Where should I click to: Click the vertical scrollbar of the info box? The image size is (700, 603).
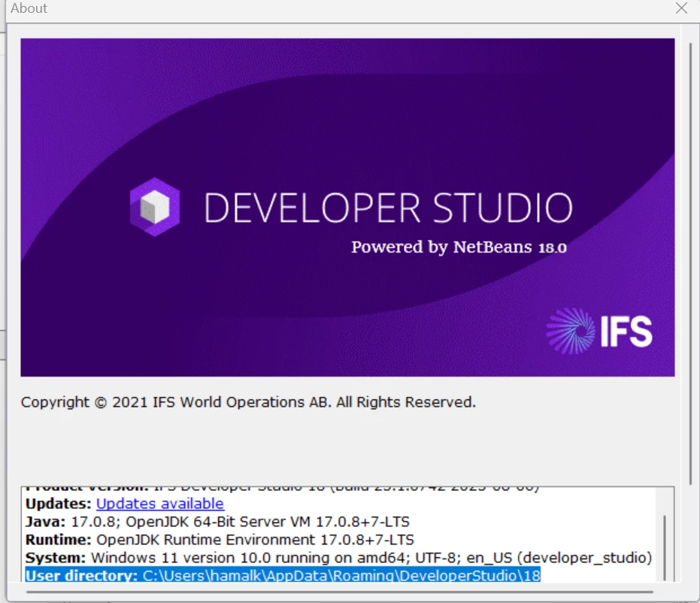pyautogui.click(x=665, y=547)
